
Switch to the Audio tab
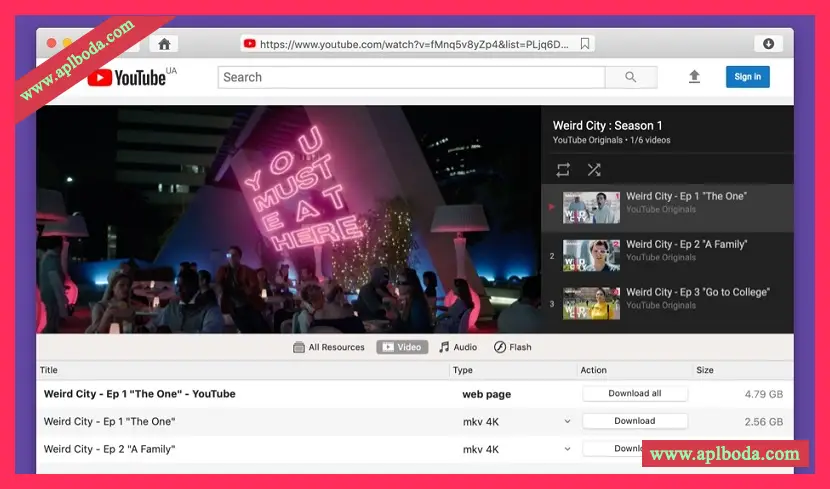pyautogui.click(x=458, y=347)
